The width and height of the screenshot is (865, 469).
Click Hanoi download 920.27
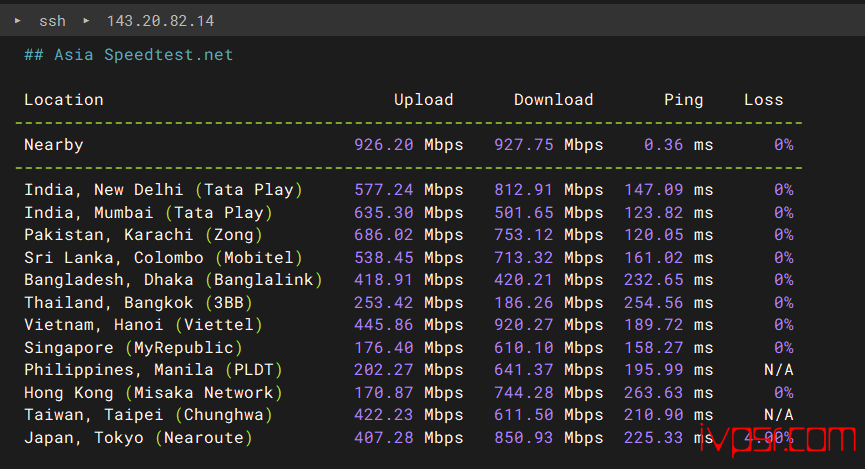pyautogui.click(x=524, y=325)
